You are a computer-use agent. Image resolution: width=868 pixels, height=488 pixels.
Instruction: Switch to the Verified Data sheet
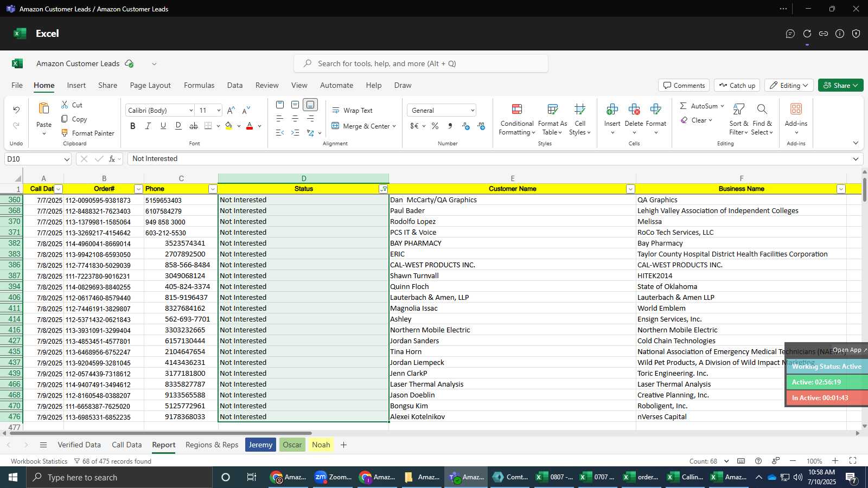(79, 445)
